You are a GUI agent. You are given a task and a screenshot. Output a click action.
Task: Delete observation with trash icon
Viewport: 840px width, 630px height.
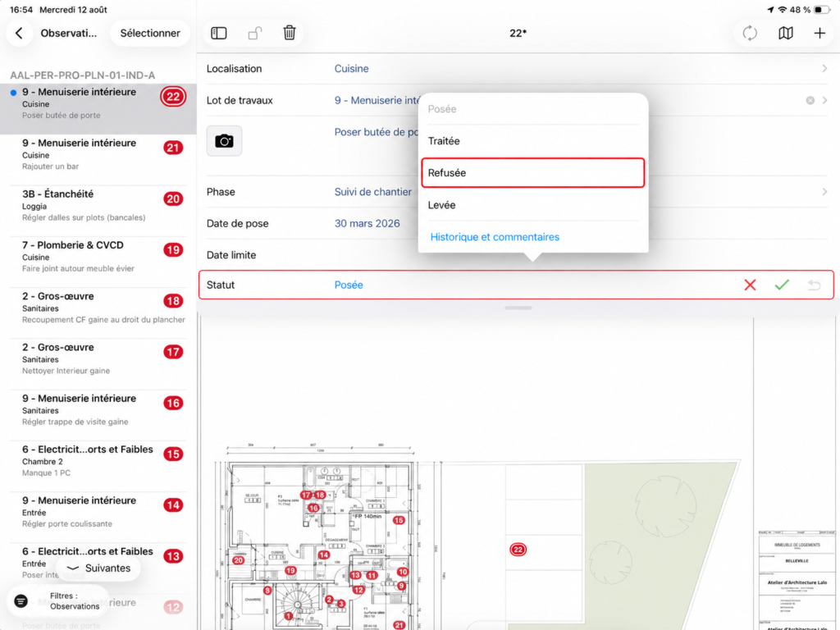(x=290, y=33)
